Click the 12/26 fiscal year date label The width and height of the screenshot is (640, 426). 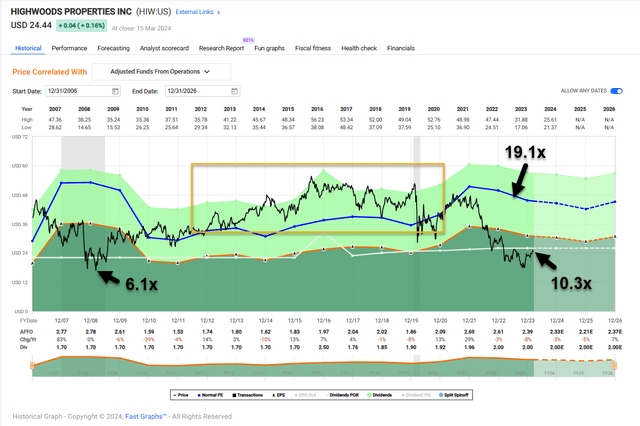tap(615, 321)
